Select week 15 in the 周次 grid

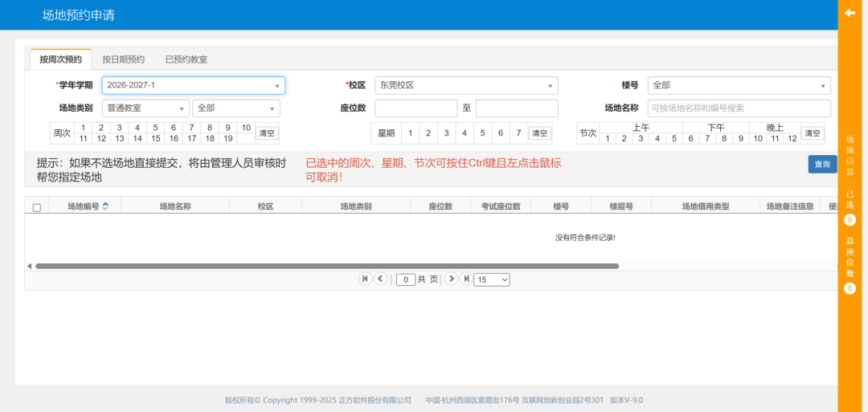point(156,139)
